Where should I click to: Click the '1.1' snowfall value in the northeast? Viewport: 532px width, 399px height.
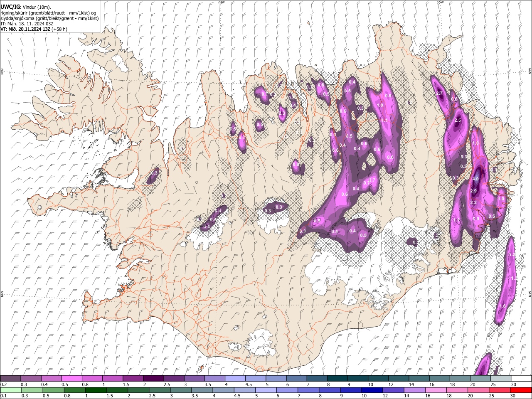coord(384,120)
